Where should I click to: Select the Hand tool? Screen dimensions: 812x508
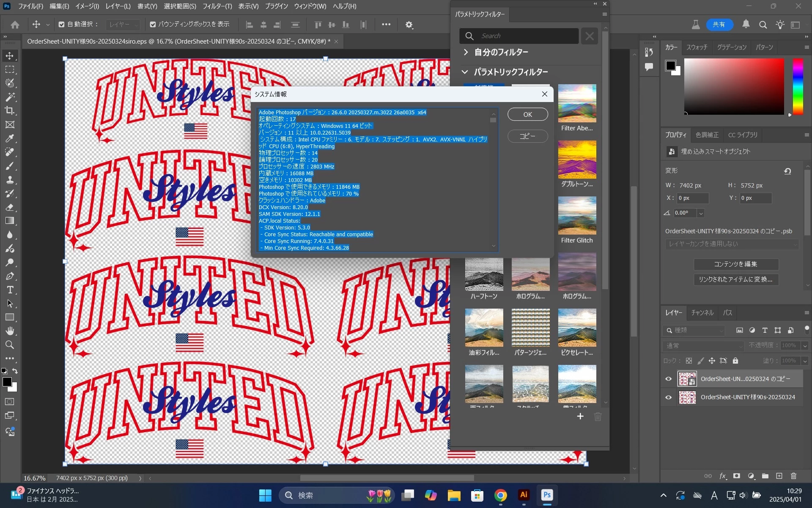10,331
